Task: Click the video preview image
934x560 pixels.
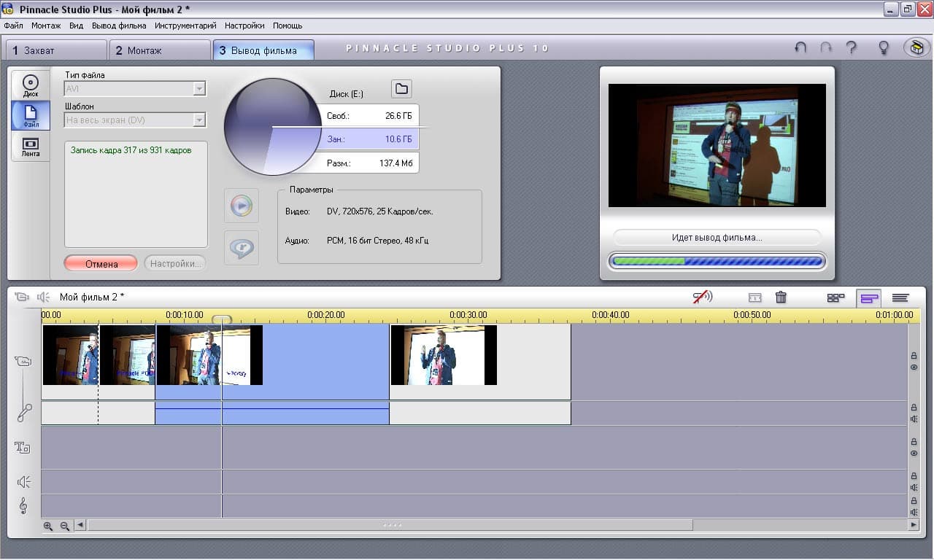Action: [x=717, y=145]
